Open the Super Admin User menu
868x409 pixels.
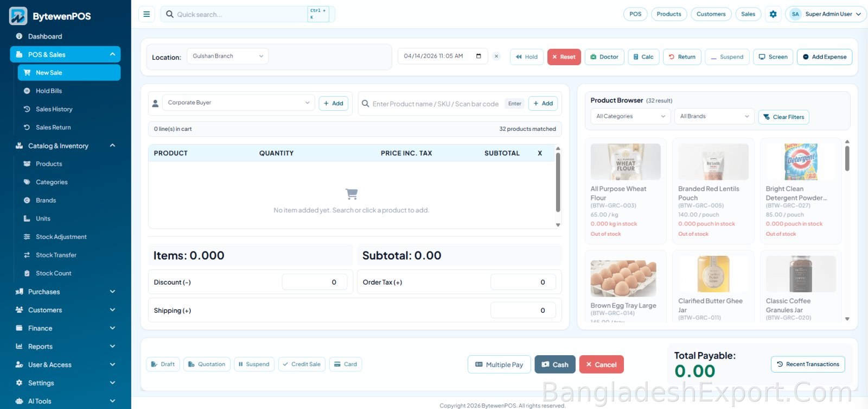click(826, 14)
